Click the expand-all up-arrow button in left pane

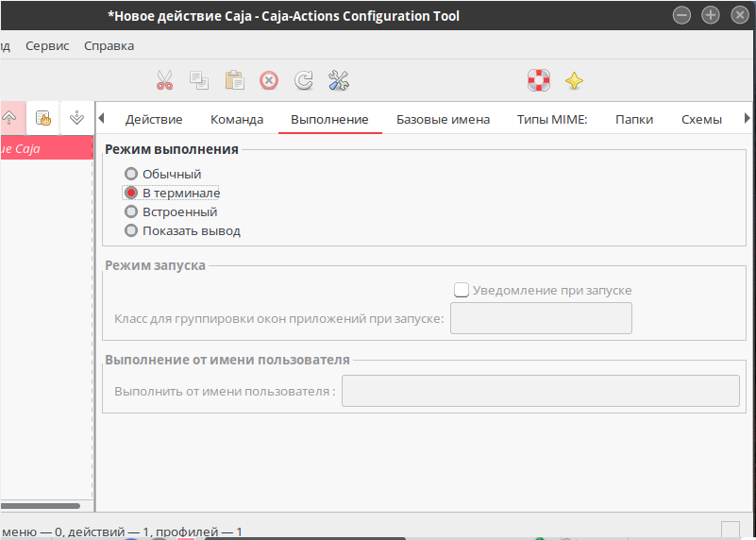pyautogui.click(x=9, y=118)
